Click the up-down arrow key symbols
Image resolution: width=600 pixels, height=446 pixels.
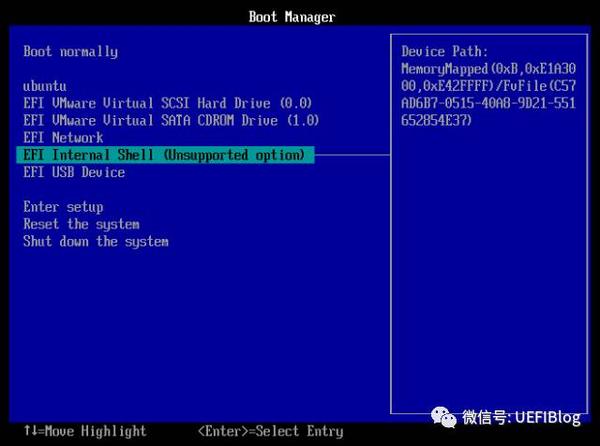pyautogui.click(x=30, y=431)
